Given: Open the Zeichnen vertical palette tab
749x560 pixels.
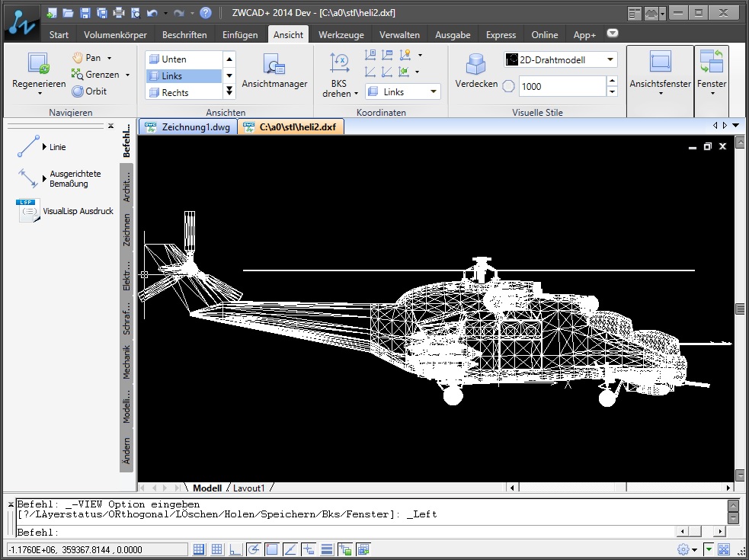Looking at the screenshot, I should (126, 230).
